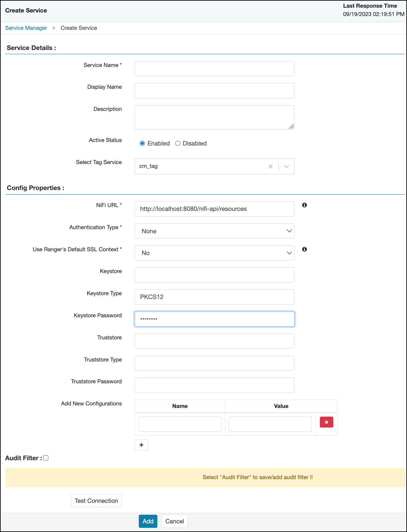
Task: Cancel the service creation
Action: click(x=174, y=521)
